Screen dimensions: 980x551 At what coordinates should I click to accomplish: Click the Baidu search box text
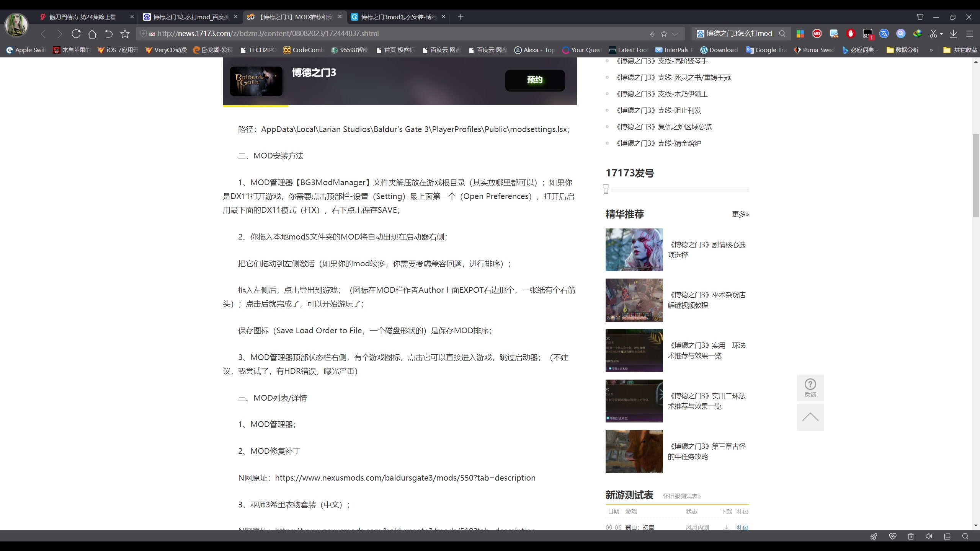739,34
